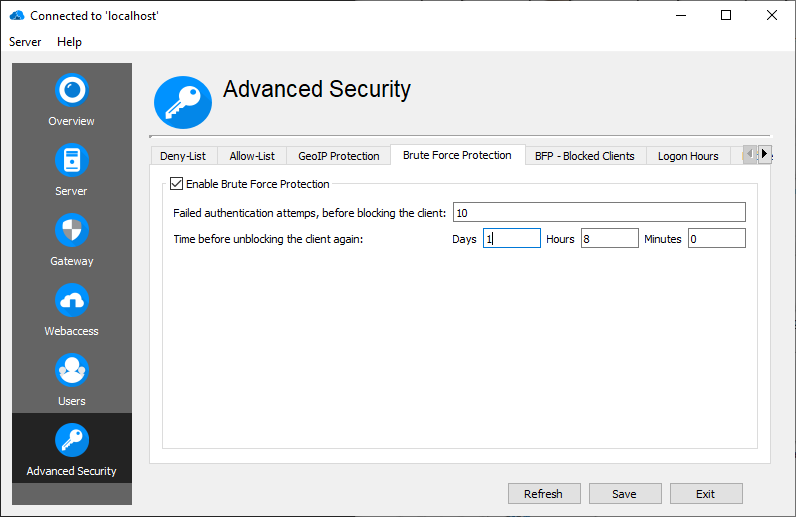Select Advanced Security in the sidebar
The width and height of the screenshot is (796, 517).
(72, 448)
